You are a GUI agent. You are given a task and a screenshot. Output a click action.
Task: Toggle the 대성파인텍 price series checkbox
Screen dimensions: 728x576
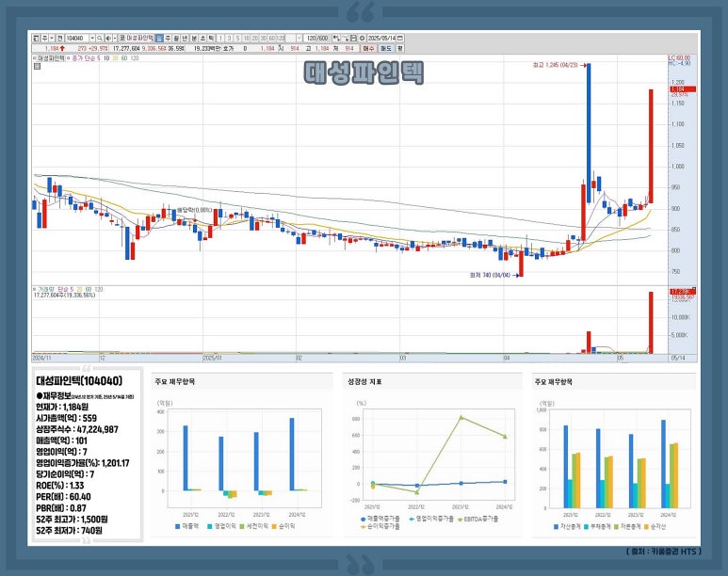34,58
